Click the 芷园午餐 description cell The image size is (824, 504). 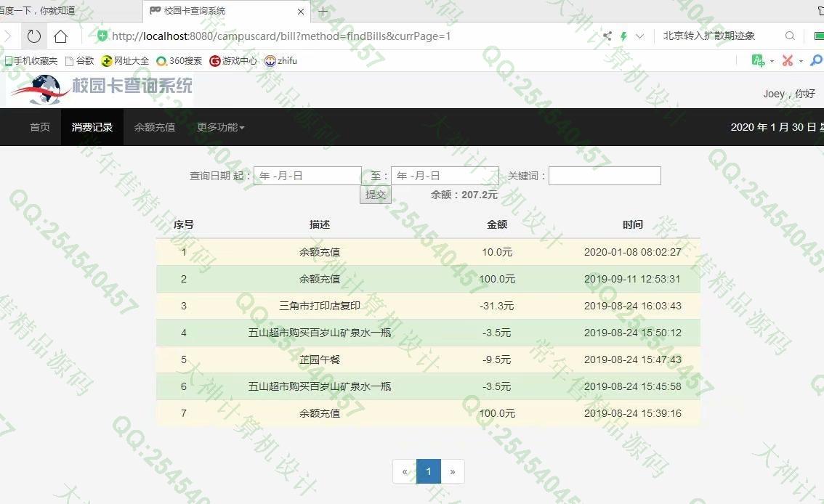tap(320, 359)
